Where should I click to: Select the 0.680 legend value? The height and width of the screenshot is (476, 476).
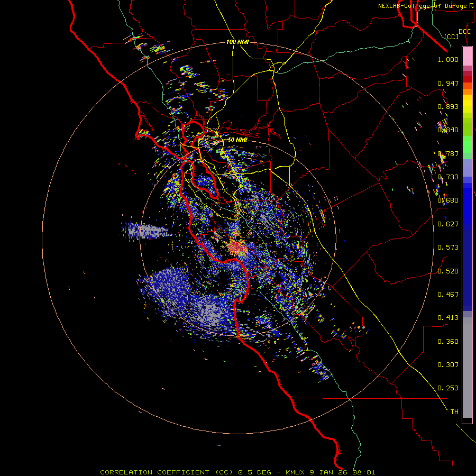(x=448, y=200)
